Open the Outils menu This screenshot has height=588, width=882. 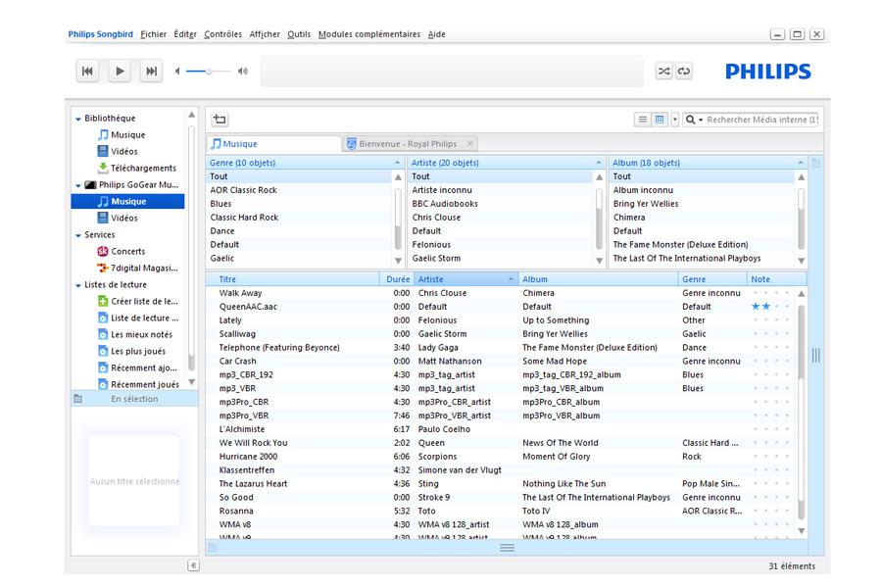(299, 34)
